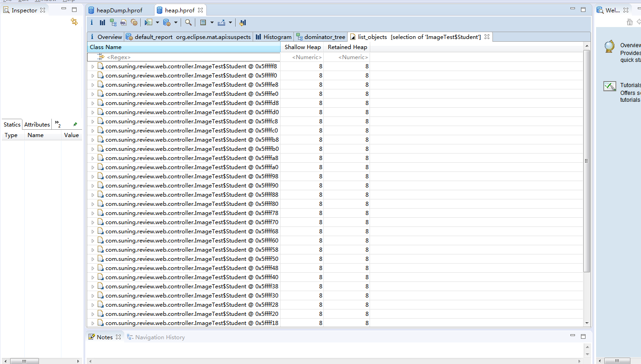Expand the Student object at 0x5fff28
Viewport: 641px width, 364px height.
point(93,305)
